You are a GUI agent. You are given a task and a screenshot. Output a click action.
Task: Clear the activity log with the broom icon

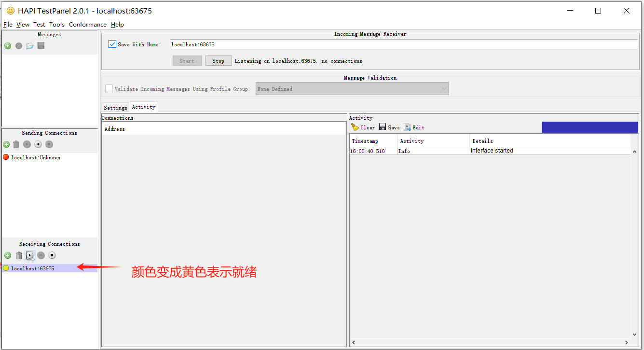tap(363, 127)
